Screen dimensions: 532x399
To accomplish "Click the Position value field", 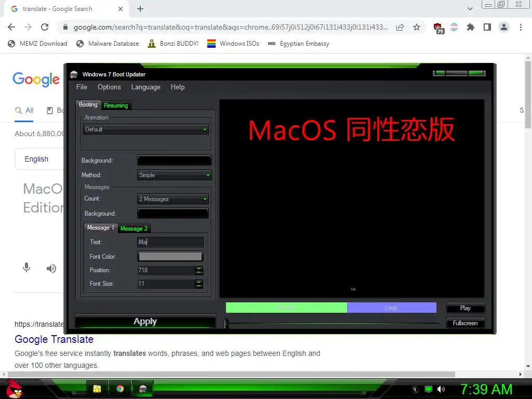I will (x=166, y=270).
